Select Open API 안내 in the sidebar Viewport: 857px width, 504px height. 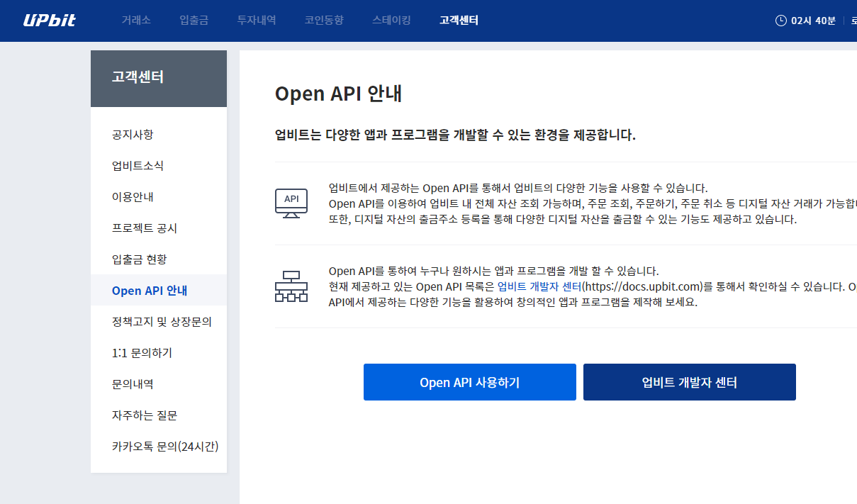click(x=159, y=290)
